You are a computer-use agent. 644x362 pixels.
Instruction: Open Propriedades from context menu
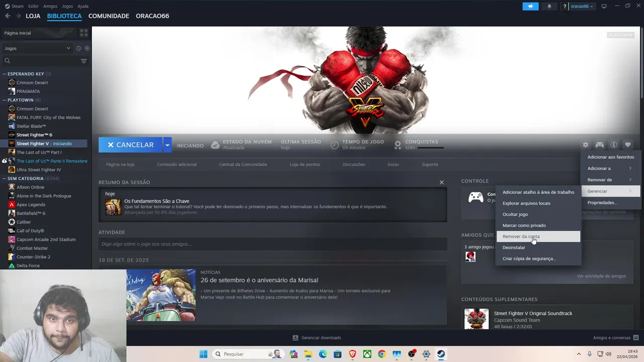[x=611, y=203]
